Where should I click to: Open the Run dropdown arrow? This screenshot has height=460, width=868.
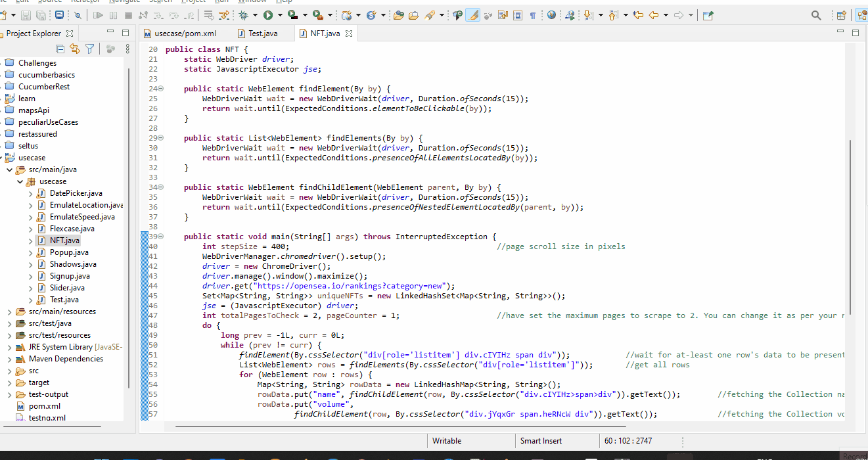click(x=280, y=15)
